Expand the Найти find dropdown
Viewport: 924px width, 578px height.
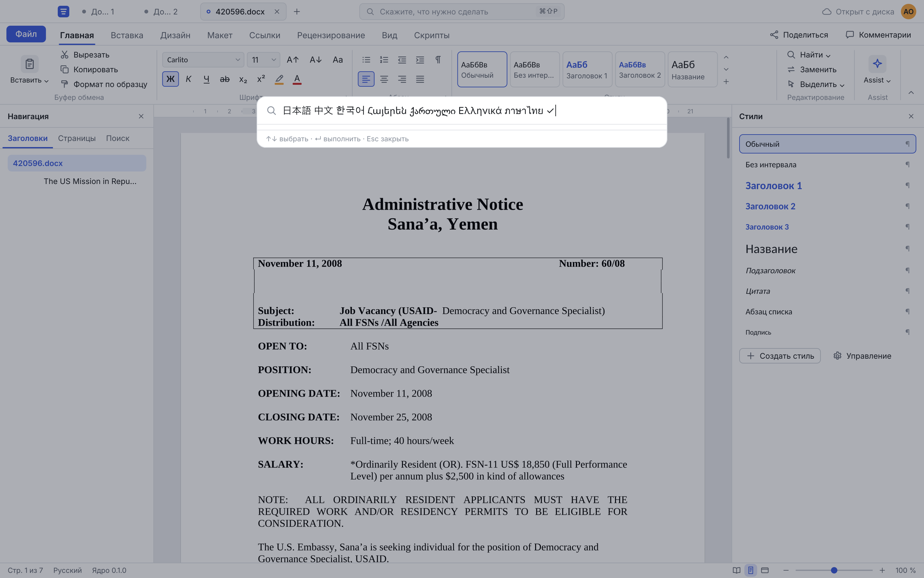coord(828,56)
